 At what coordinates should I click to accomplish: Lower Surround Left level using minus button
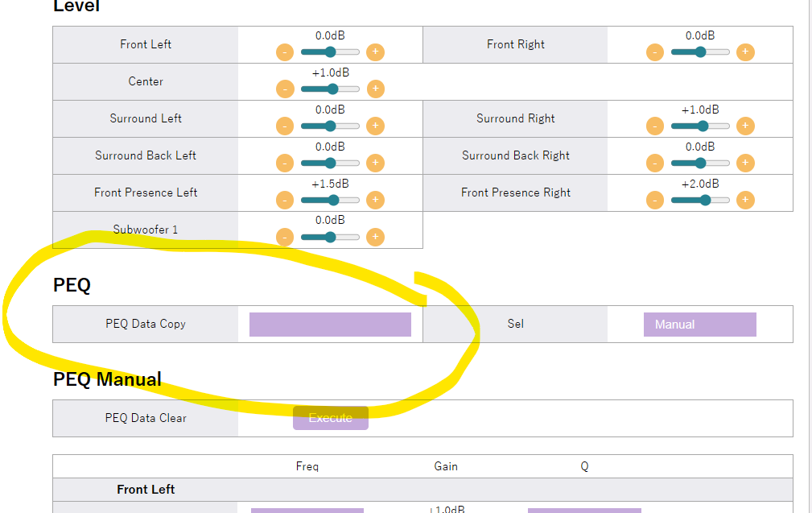click(285, 126)
